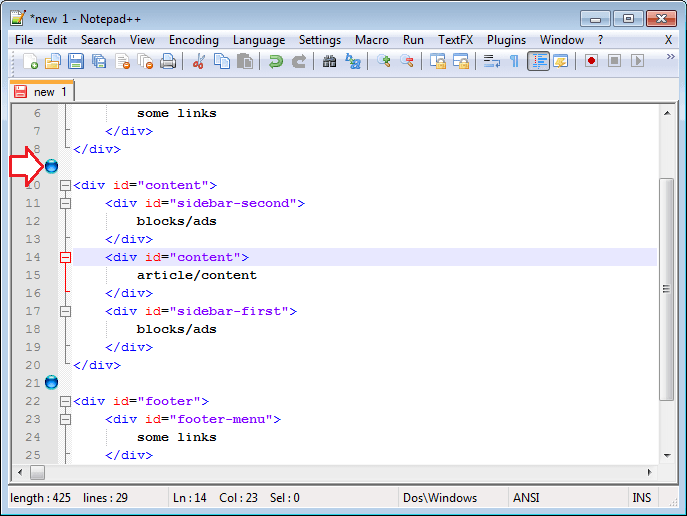Toggle the Indent Guide toolbar button
The width and height of the screenshot is (687, 516).
pos(538,62)
